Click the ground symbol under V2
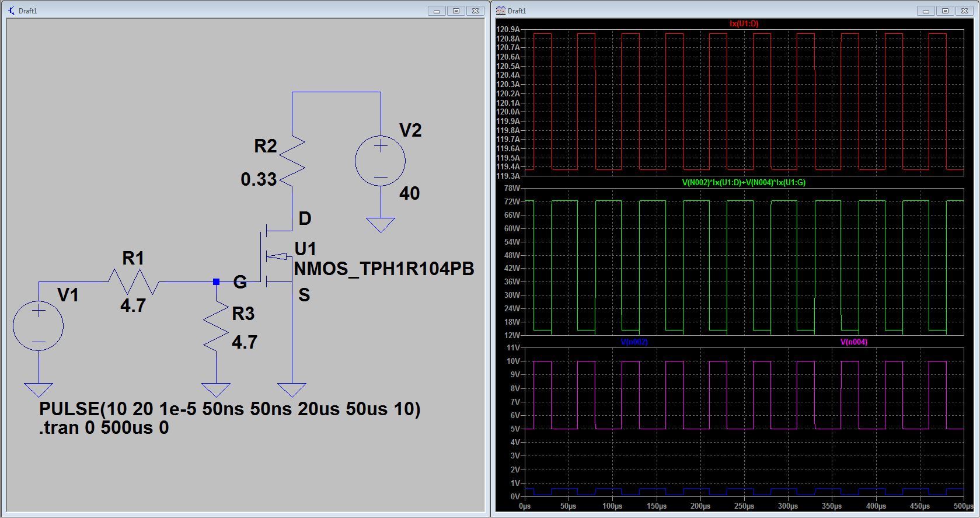The width and height of the screenshot is (980, 518). [381, 225]
